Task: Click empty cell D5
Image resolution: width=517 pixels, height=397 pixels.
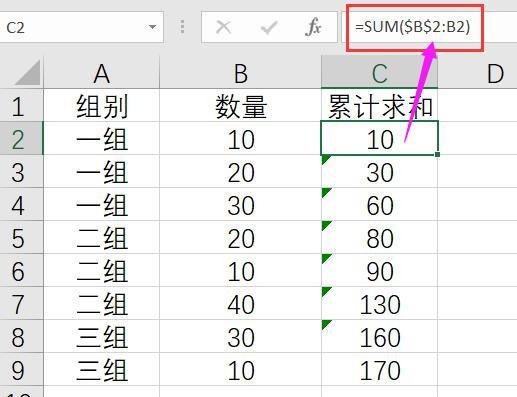Action: click(x=478, y=237)
